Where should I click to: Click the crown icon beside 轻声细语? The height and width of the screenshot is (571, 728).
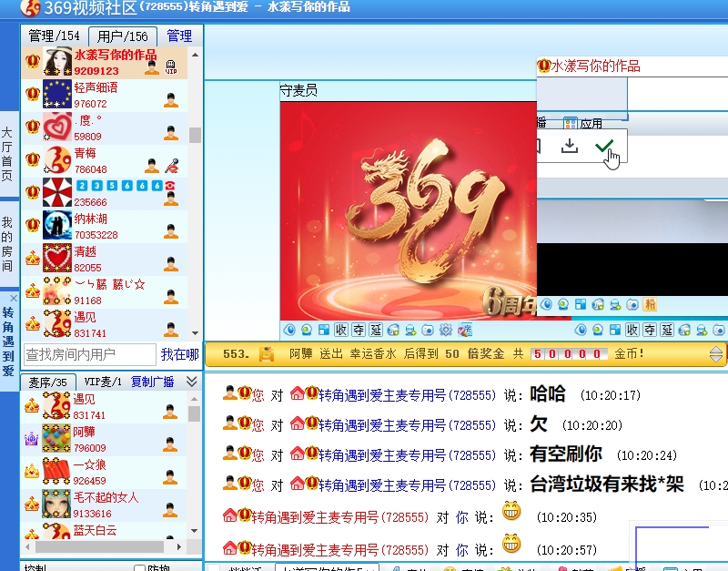click(33, 94)
